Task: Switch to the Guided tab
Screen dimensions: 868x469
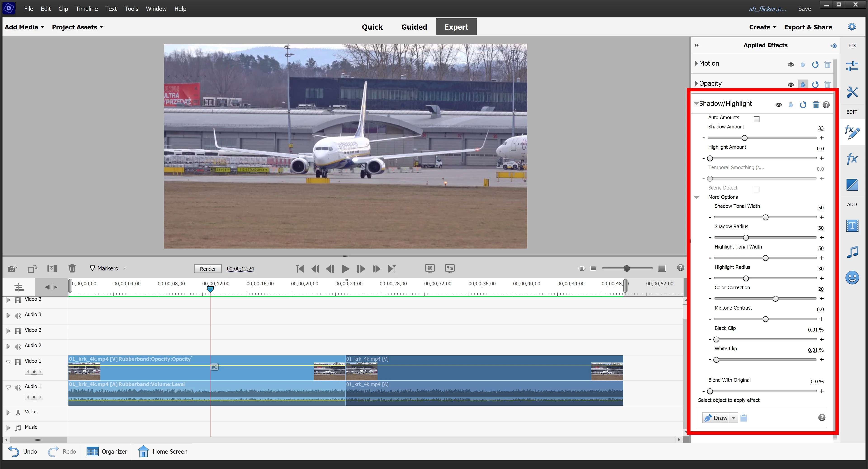Action: click(x=414, y=27)
